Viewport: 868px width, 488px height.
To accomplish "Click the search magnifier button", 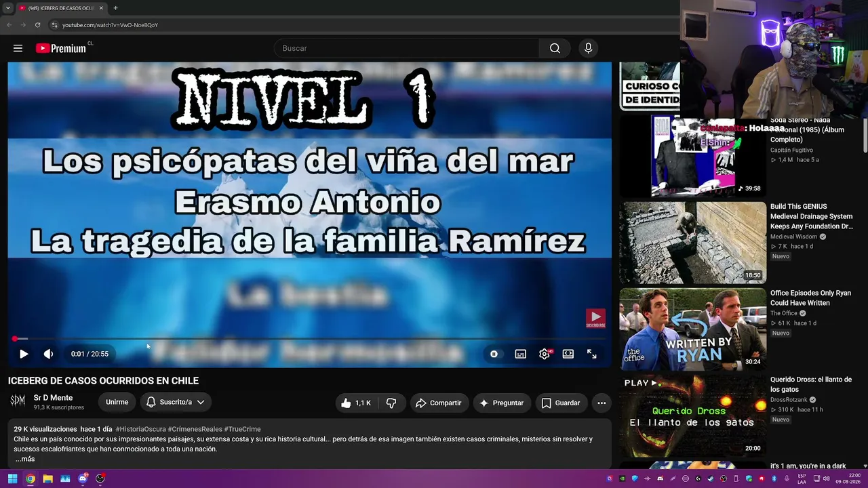I will point(555,48).
